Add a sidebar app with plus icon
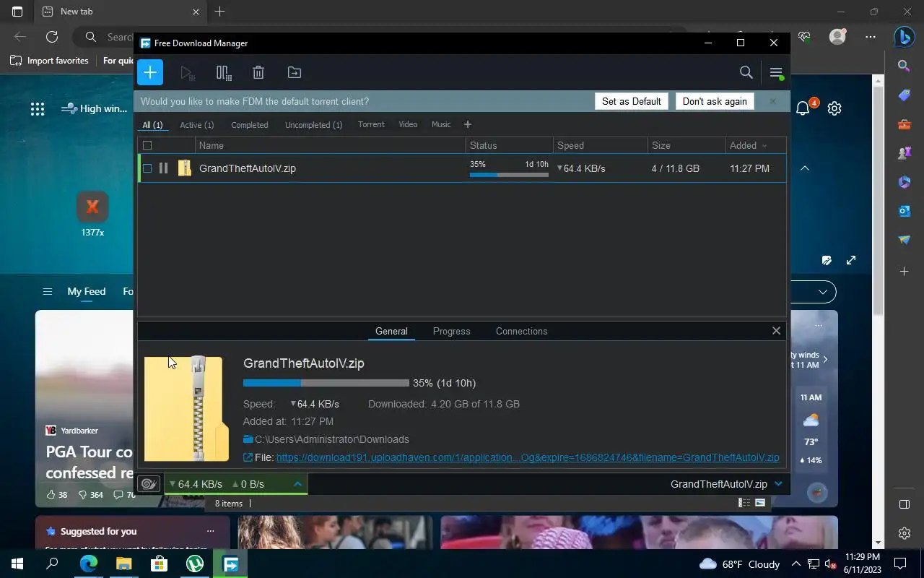Screen dimensions: 924x578 904,272
